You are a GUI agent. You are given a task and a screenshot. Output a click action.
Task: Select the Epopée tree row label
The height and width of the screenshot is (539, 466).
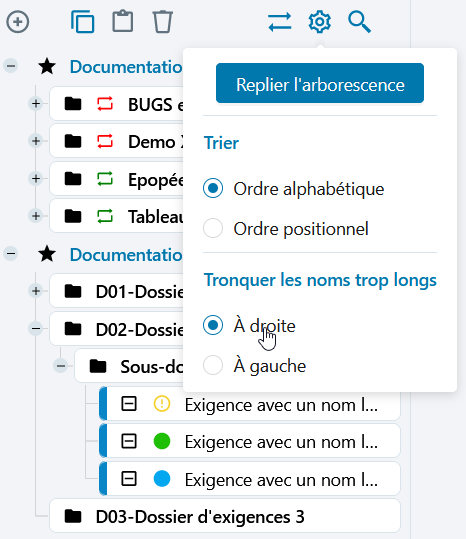155,180
